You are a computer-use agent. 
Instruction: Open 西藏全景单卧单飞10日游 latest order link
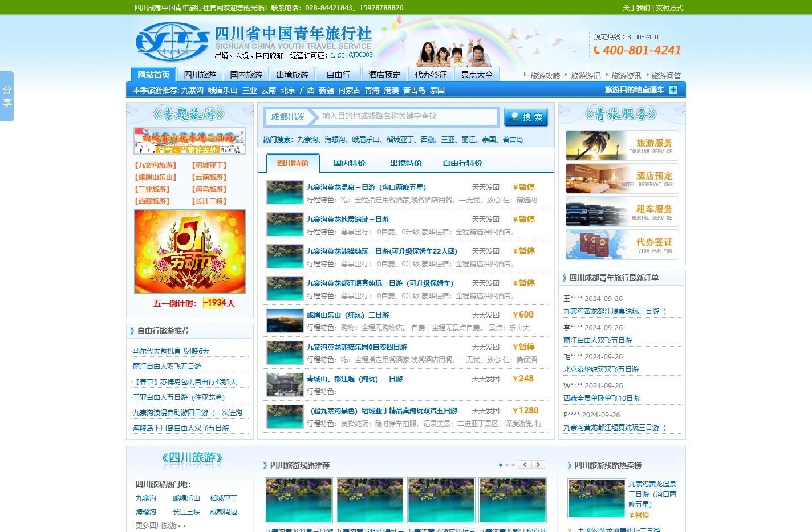(602, 399)
